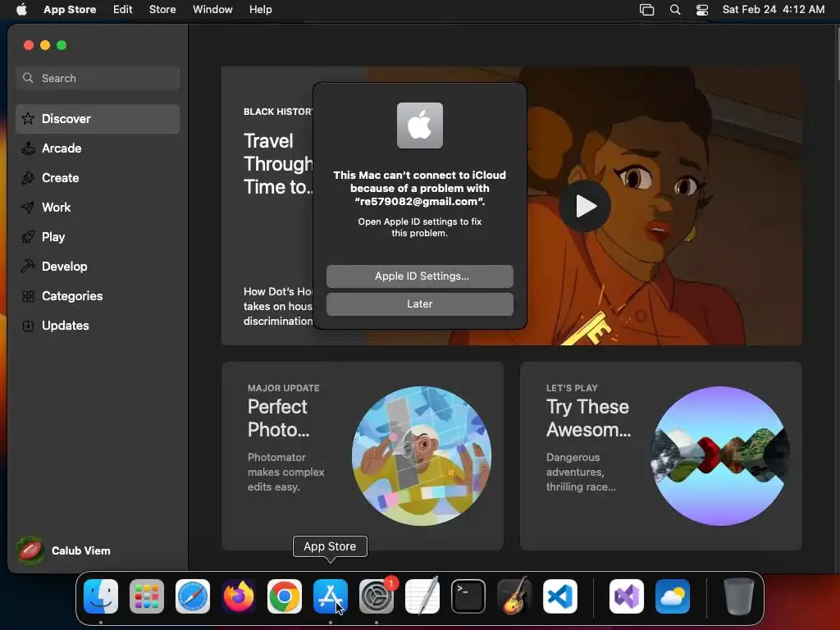840x630 pixels.
Task: Open the Window menu
Action: [212, 10]
